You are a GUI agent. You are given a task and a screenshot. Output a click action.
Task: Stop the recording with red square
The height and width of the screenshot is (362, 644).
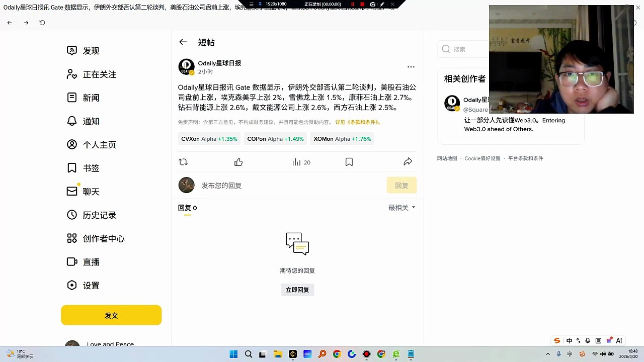pyautogui.click(x=362, y=4)
